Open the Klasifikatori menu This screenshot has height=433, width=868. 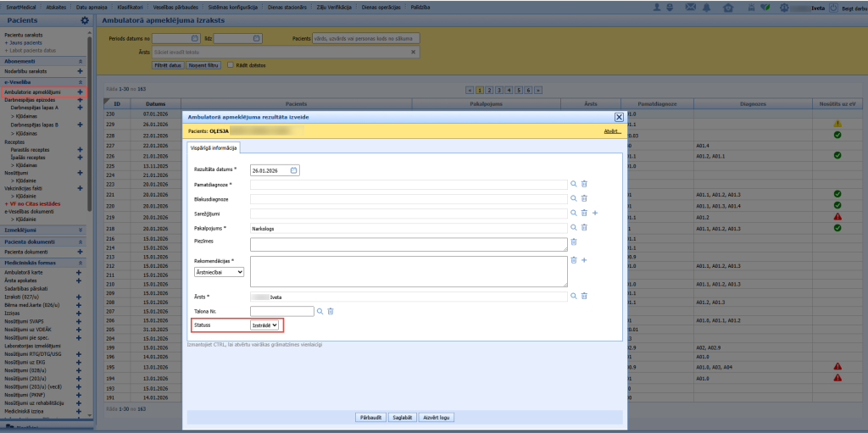[129, 8]
